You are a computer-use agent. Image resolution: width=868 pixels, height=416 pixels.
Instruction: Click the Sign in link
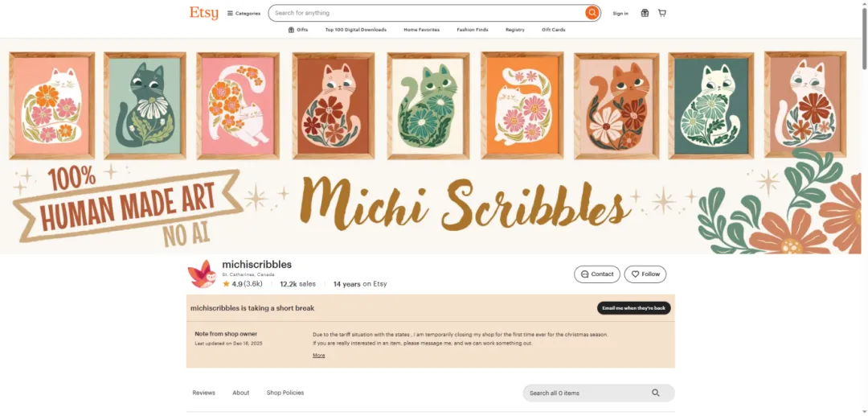point(620,14)
